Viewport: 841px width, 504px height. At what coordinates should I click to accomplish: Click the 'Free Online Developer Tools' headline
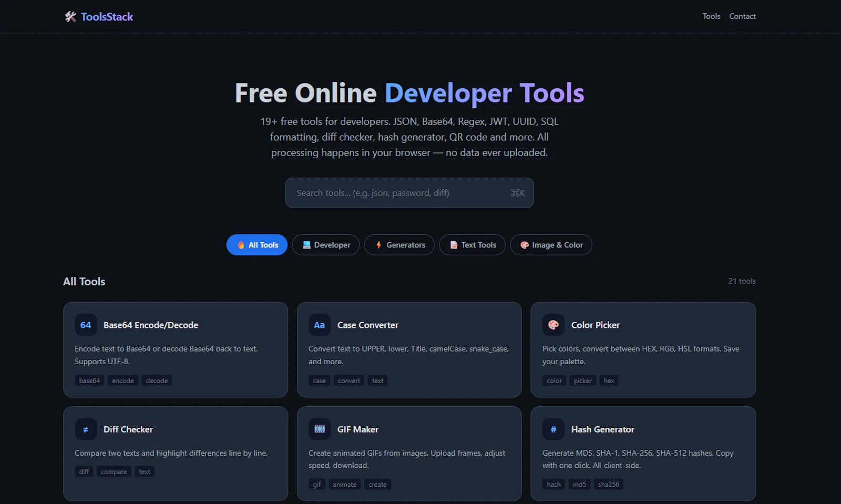tap(409, 93)
